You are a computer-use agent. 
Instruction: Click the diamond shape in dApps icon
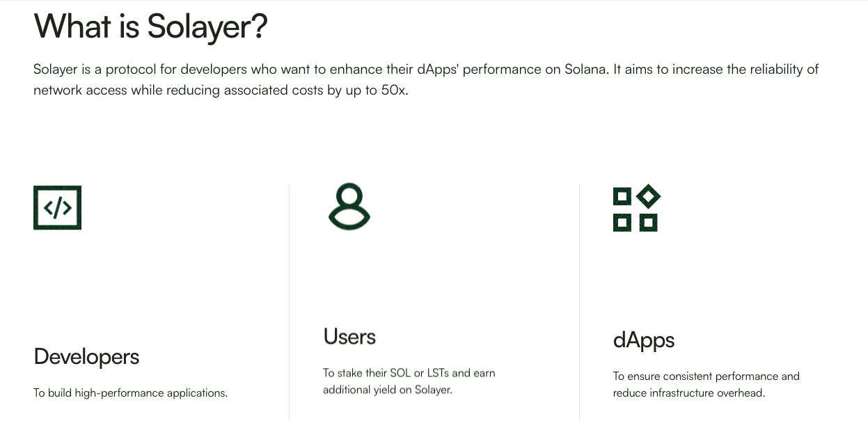(x=648, y=196)
